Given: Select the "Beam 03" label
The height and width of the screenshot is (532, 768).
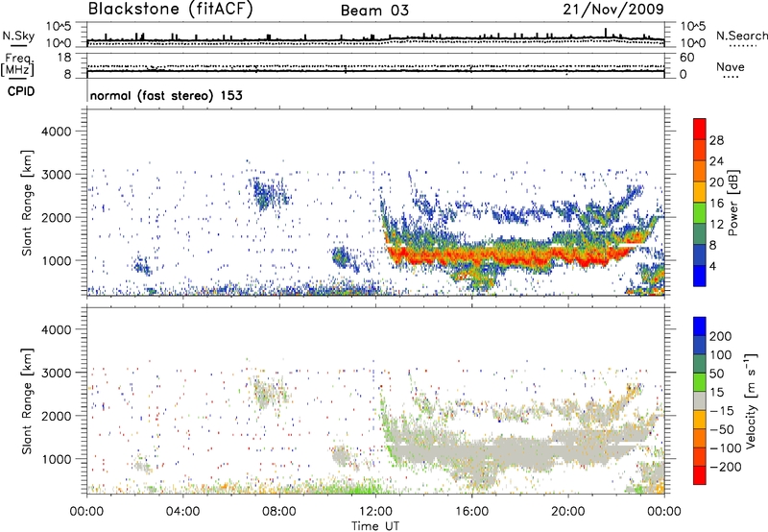Looking at the screenshot, I should click(374, 11).
